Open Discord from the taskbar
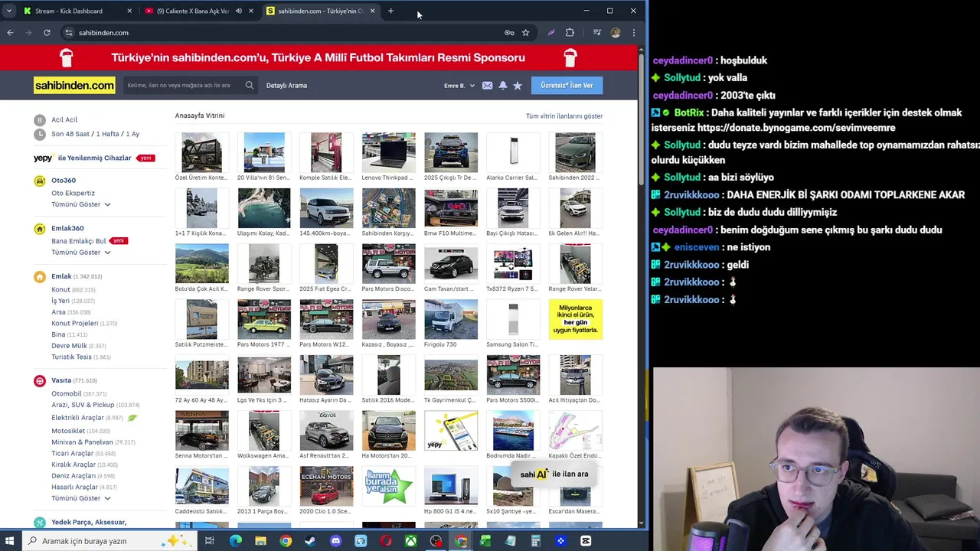Viewport: 980px width, 551px height. (335, 541)
